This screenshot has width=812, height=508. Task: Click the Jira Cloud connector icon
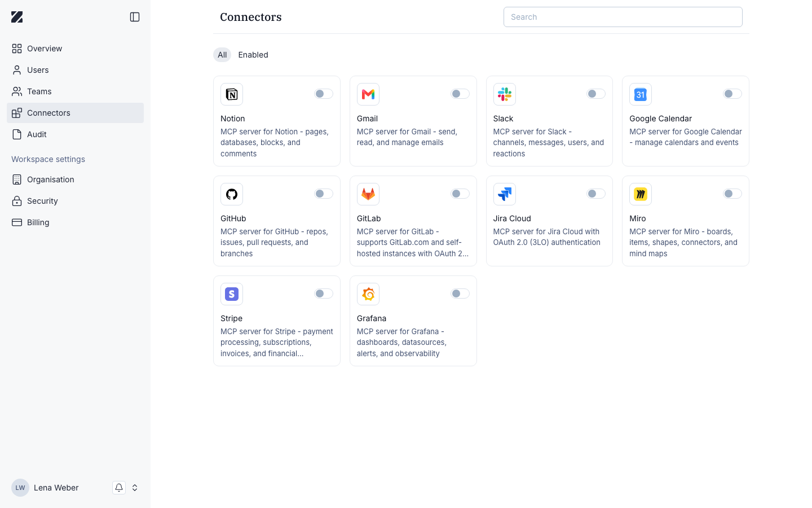[x=505, y=194]
